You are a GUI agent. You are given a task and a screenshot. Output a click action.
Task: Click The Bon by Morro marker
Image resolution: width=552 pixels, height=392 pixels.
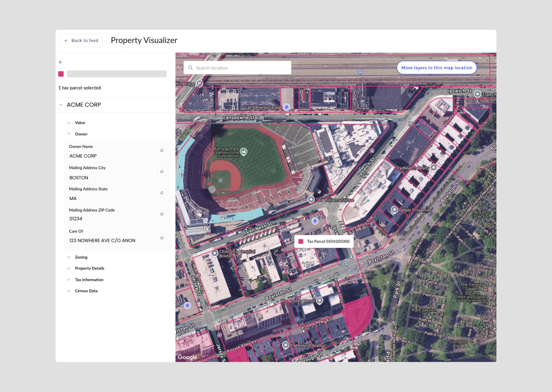pos(320,300)
